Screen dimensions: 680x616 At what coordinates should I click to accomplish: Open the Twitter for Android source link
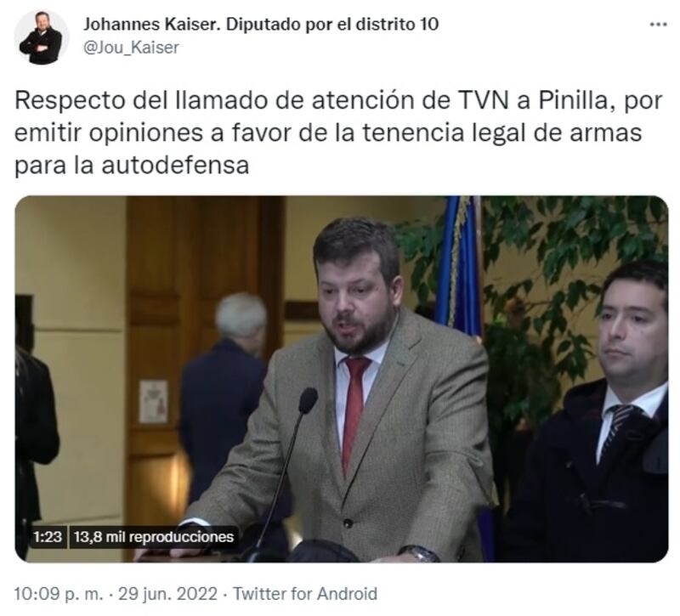pyautogui.click(x=305, y=593)
